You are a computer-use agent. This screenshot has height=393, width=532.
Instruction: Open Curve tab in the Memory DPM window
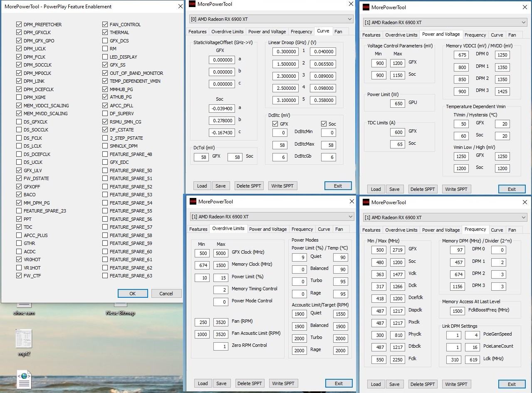point(497,230)
